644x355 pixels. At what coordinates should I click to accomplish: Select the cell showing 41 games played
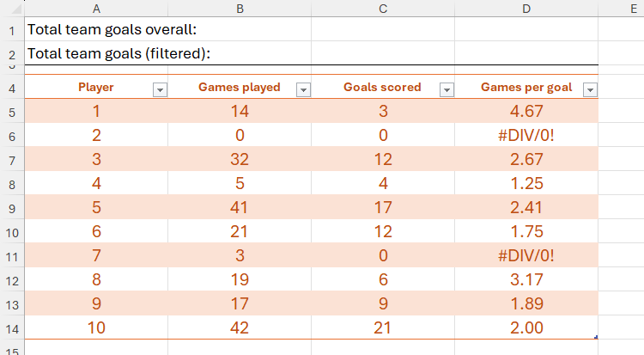239,207
